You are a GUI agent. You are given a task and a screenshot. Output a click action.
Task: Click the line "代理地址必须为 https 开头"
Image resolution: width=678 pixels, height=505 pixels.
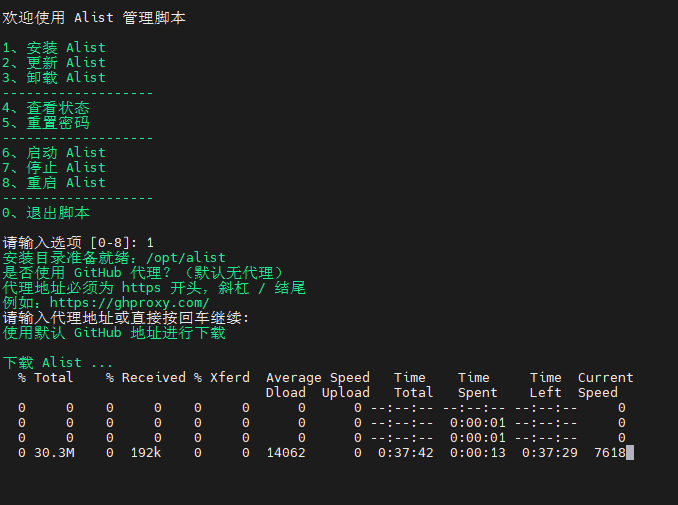[102, 288]
